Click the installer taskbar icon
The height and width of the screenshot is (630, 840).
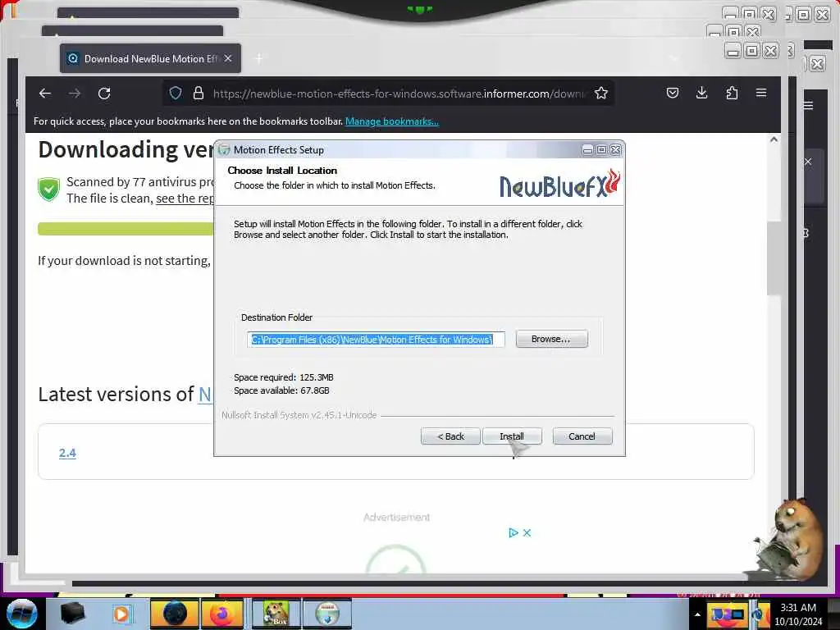point(327,614)
